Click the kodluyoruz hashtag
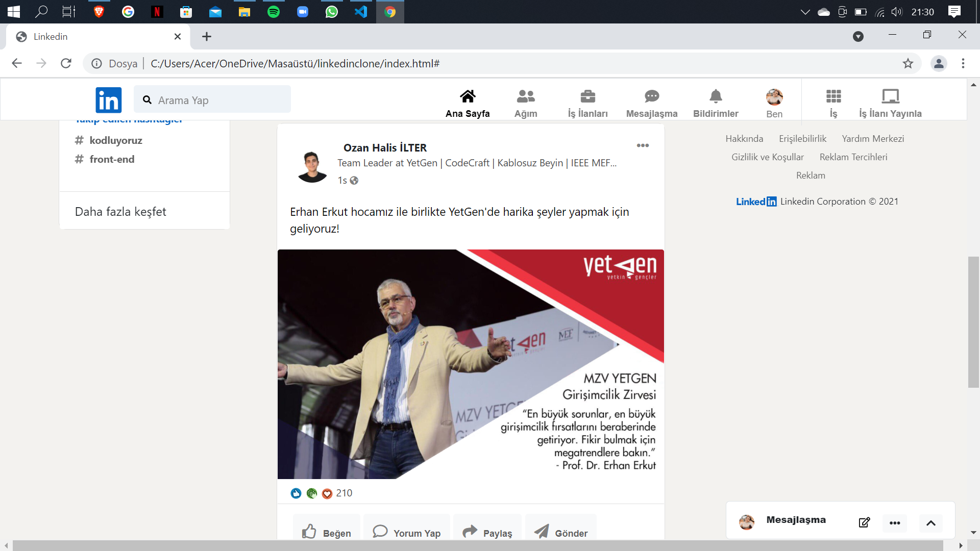Screen dimensions: 980x551 pos(115,140)
